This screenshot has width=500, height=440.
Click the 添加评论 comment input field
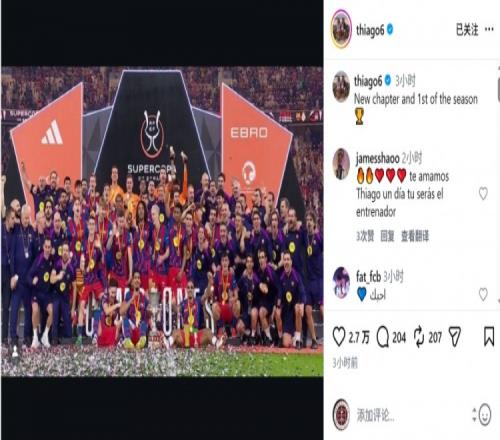coord(413,415)
